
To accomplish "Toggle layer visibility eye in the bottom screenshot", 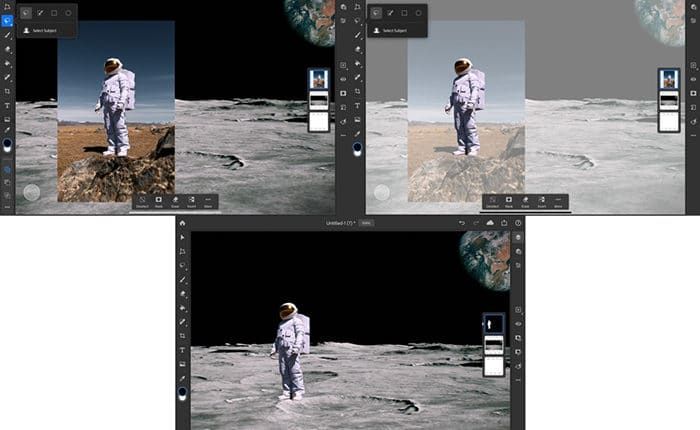I will [x=518, y=323].
